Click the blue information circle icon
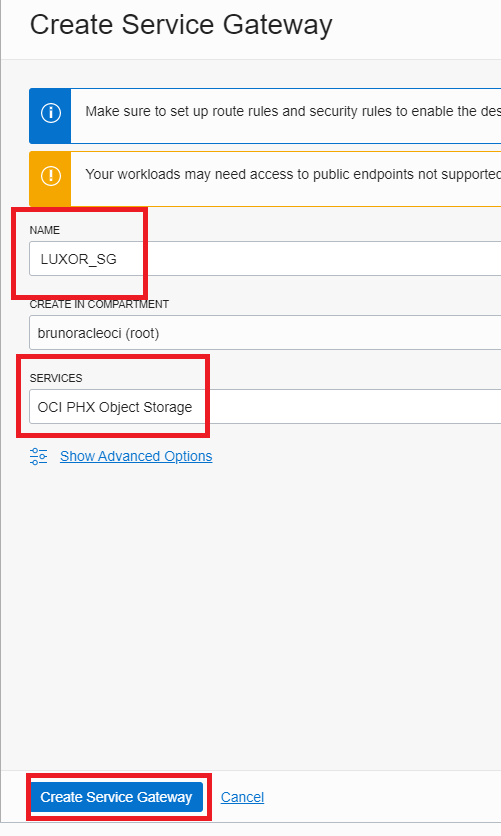This screenshot has height=836, width=501. [x=51, y=113]
